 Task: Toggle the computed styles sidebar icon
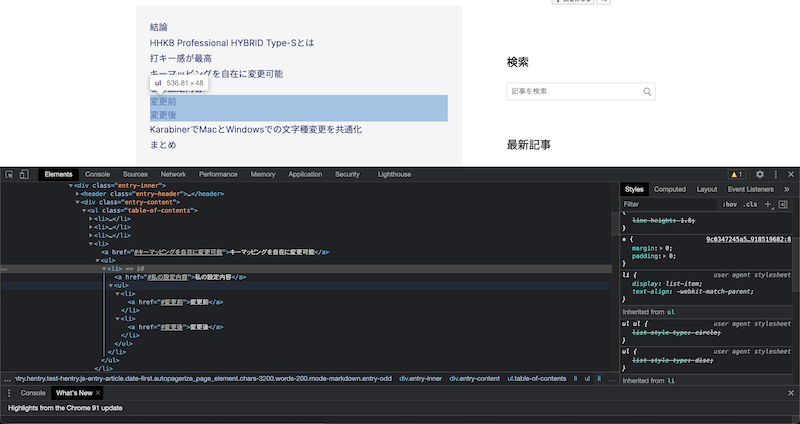click(x=783, y=204)
